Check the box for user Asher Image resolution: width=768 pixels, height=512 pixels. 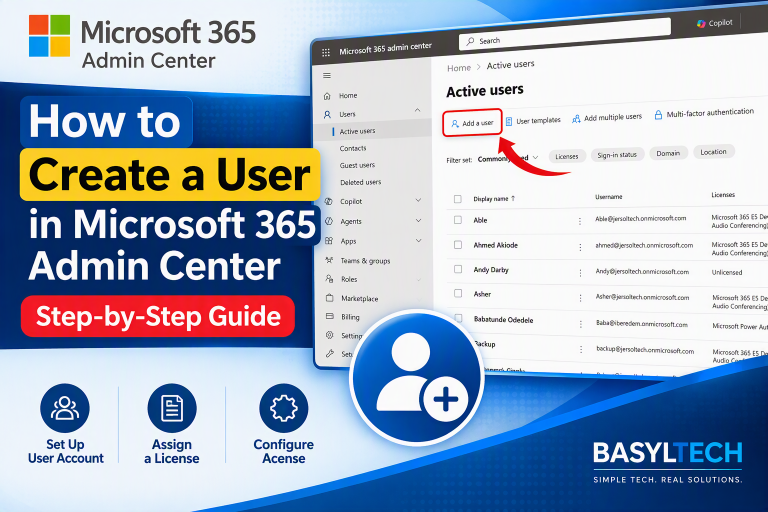tap(458, 293)
